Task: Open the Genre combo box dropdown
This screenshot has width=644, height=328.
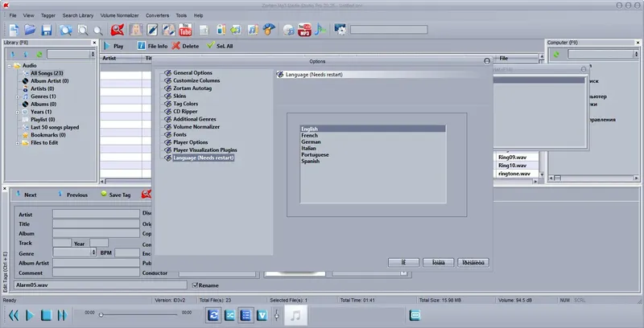Action: click(x=93, y=252)
